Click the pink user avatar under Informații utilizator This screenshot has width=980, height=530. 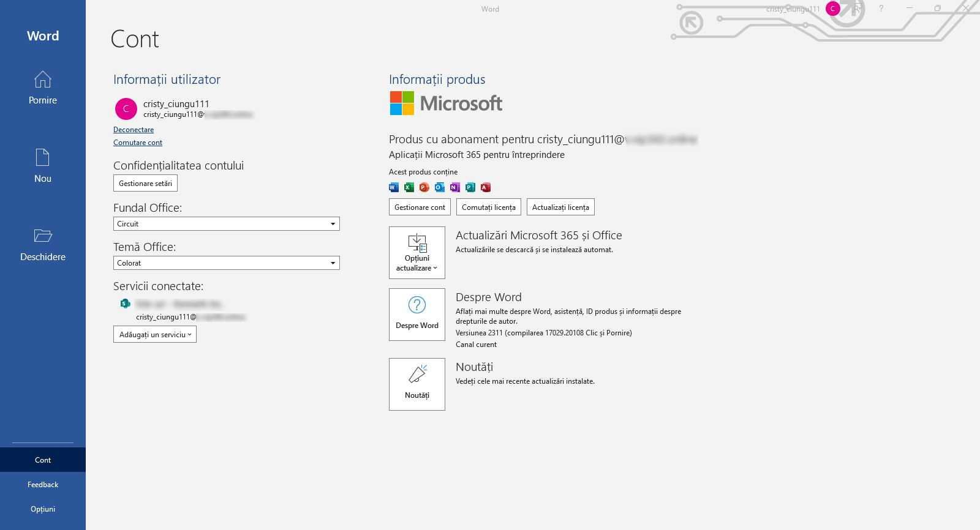tap(126, 109)
